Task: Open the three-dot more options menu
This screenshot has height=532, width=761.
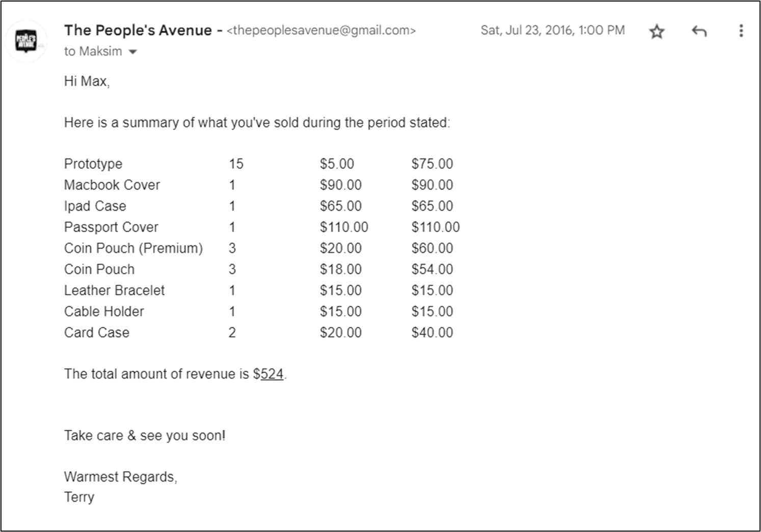Action: (741, 31)
